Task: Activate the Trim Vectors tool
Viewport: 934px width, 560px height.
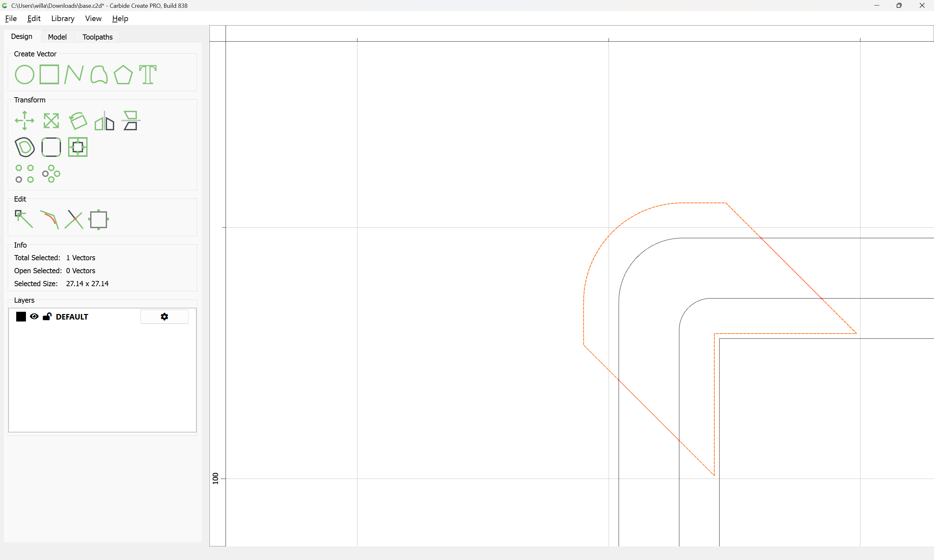Action: (74, 219)
